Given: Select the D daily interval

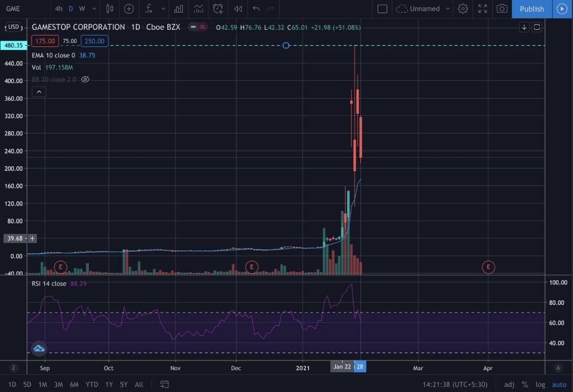Looking at the screenshot, I should click(x=71, y=9).
